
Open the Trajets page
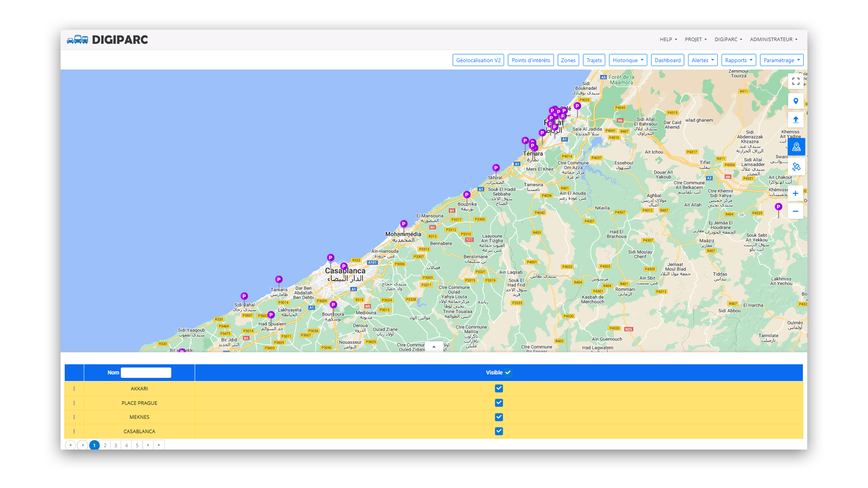pos(594,60)
